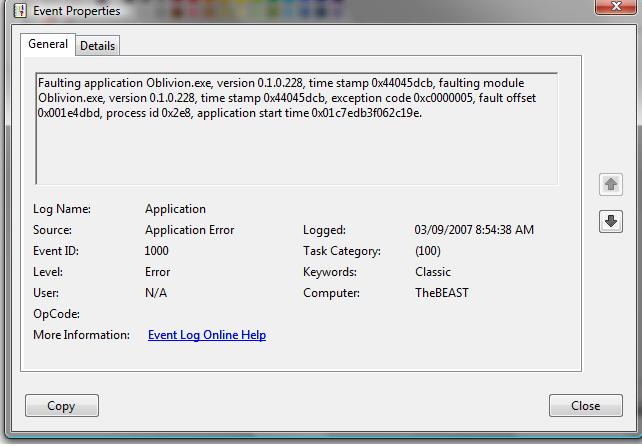Copy the event details
The image size is (642, 446).
click(62, 405)
